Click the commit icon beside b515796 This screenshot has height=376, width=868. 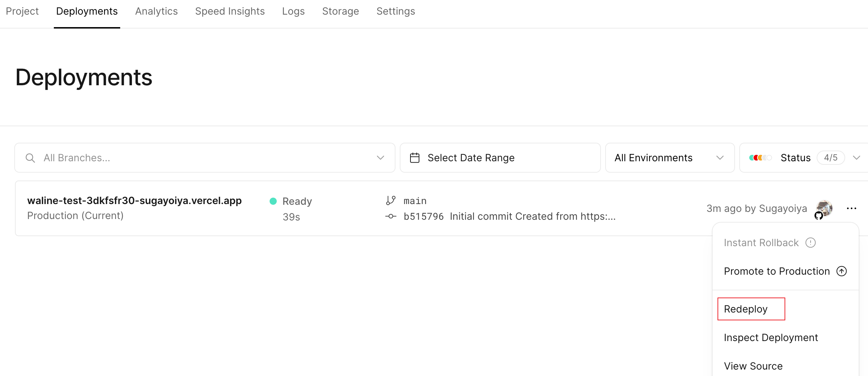pos(391,216)
